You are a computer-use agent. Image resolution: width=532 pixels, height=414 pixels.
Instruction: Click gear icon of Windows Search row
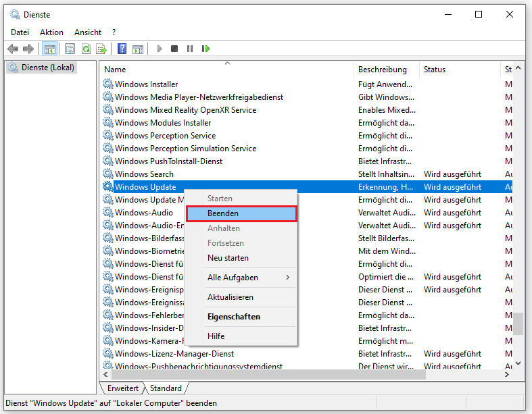(108, 174)
